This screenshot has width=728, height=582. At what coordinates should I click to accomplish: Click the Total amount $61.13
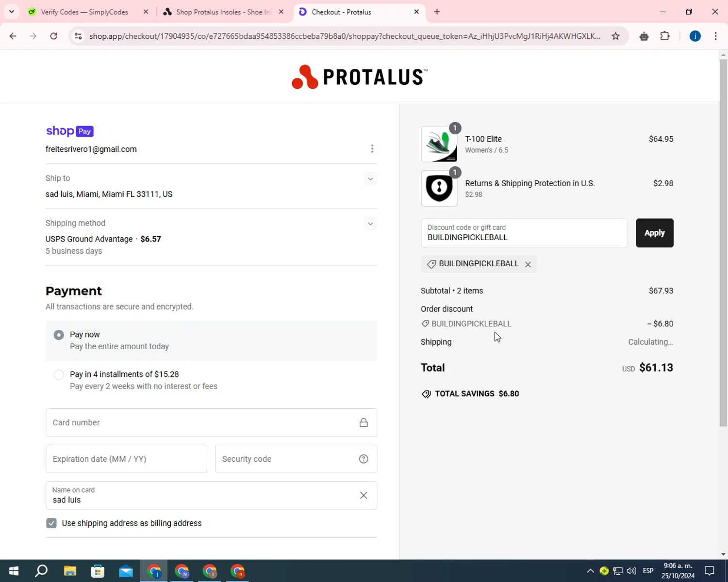coord(656,368)
